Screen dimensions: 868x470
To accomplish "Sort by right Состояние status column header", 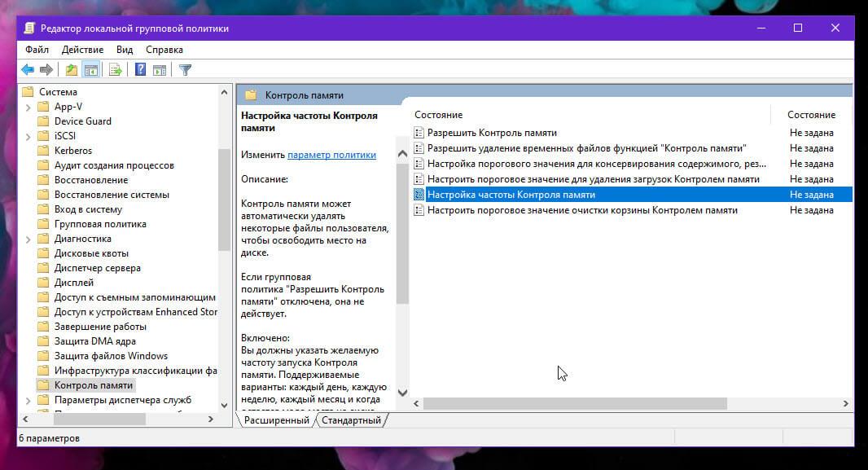I will click(812, 115).
